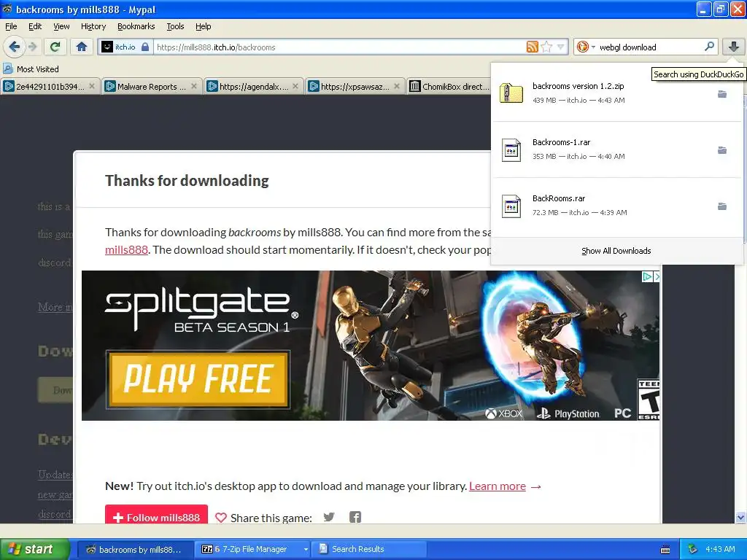Open the Tools menu

[x=175, y=26]
